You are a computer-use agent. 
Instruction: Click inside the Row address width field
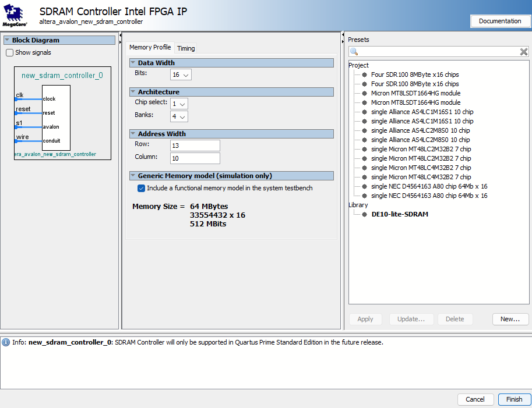195,145
